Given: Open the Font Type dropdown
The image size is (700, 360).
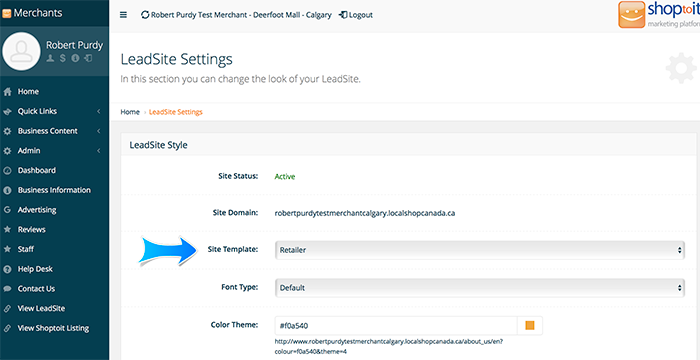Looking at the screenshot, I should coord(479,288).
